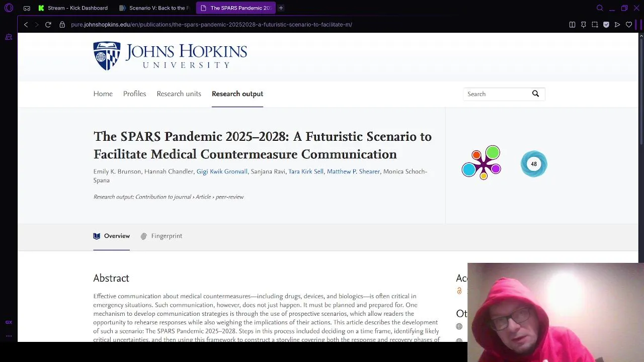Go back to previous page
Viewport: 644px width, 362px height.
26,25
